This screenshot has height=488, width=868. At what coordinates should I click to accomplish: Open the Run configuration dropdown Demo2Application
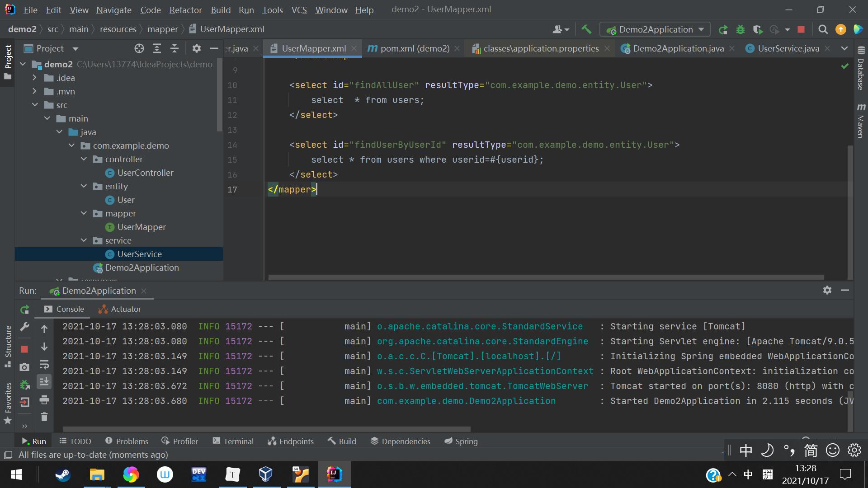[x=655, y=29]
